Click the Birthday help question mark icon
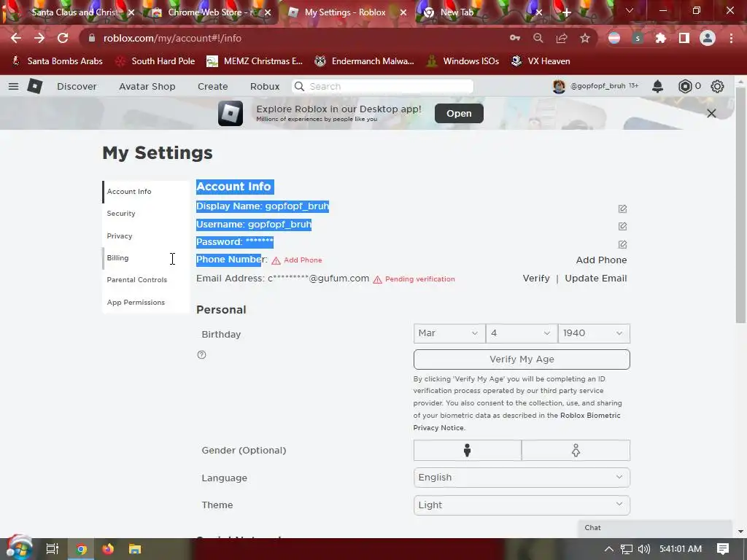747x560 pixels. (201, 355)
